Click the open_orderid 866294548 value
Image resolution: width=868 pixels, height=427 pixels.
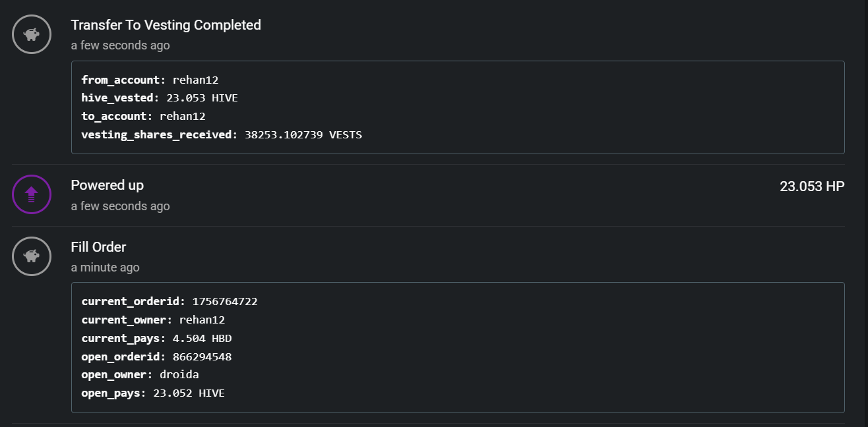pyautogui.click(x=202, y=357)
